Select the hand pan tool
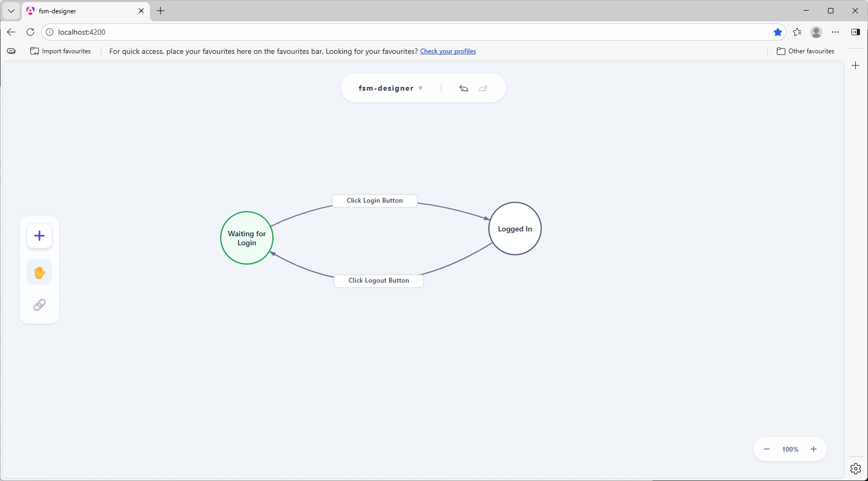The width and height of the screenshot is (868, 481). (39, 272)
